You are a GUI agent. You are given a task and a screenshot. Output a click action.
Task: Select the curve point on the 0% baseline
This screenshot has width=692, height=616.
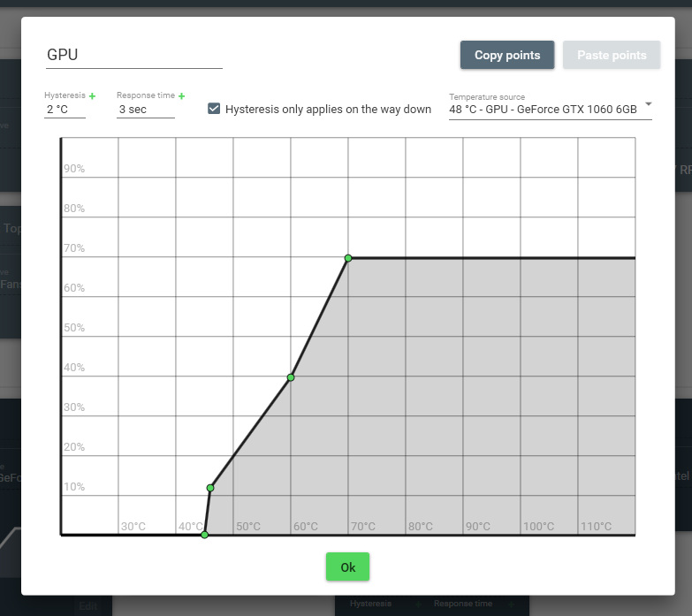(205, 535)
